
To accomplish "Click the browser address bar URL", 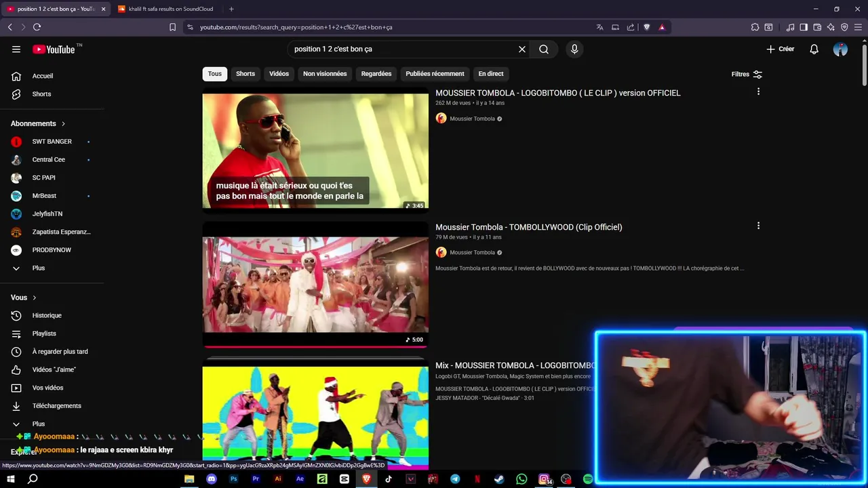I will 296,27.
